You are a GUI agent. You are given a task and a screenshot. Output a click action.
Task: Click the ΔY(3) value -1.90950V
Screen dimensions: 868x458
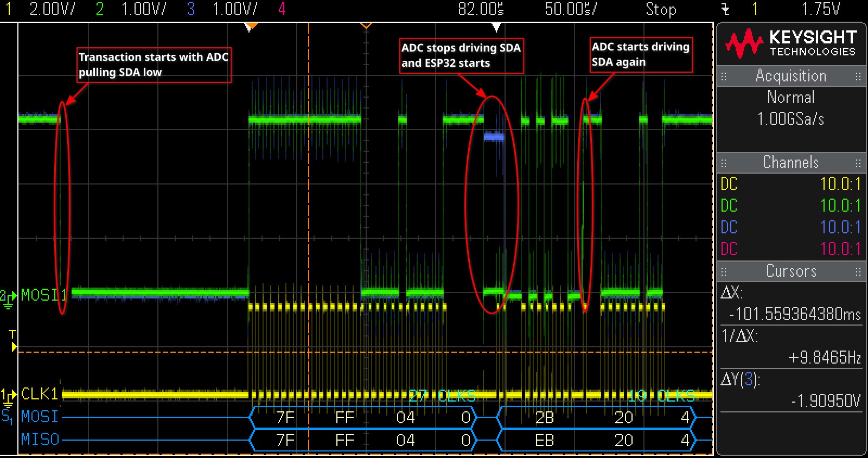(826, 401)
